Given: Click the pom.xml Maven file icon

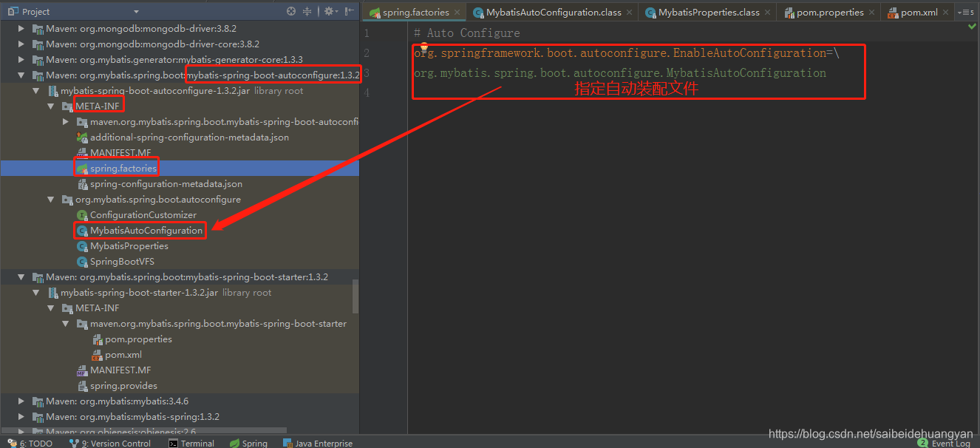Looking at the screenshot, I should (97, 355).
